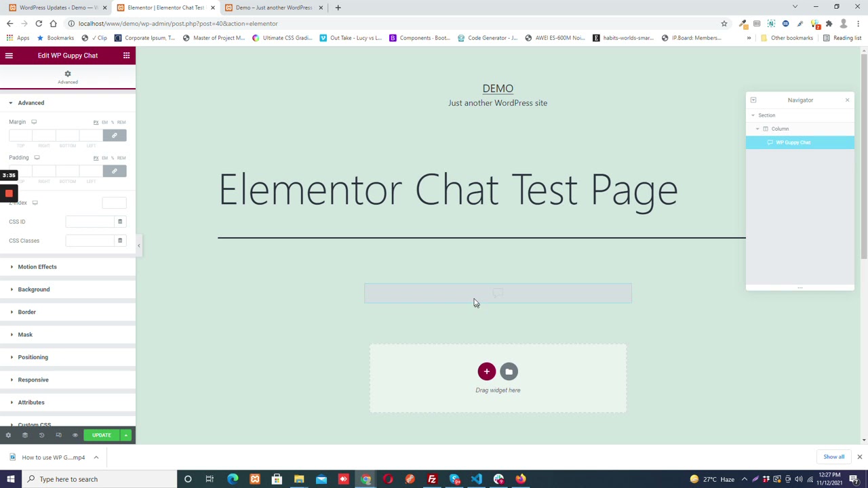This screenshot has height=488, width=868.
Task: Focus the CSS ID input field
Action: point(90,222)
